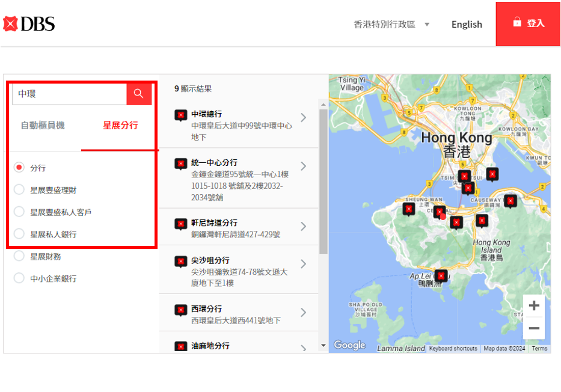The image size is (561, 392).
Task: Switch language to English
Action: pyautogui.click(x=467, y=25)
